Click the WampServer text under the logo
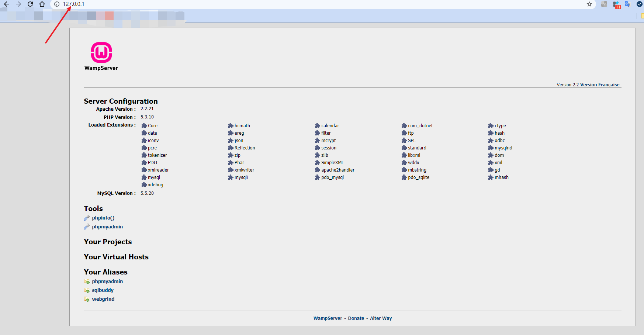Image resolution: width=644 pixels, height=335 pixels. [x=101, y=68]
